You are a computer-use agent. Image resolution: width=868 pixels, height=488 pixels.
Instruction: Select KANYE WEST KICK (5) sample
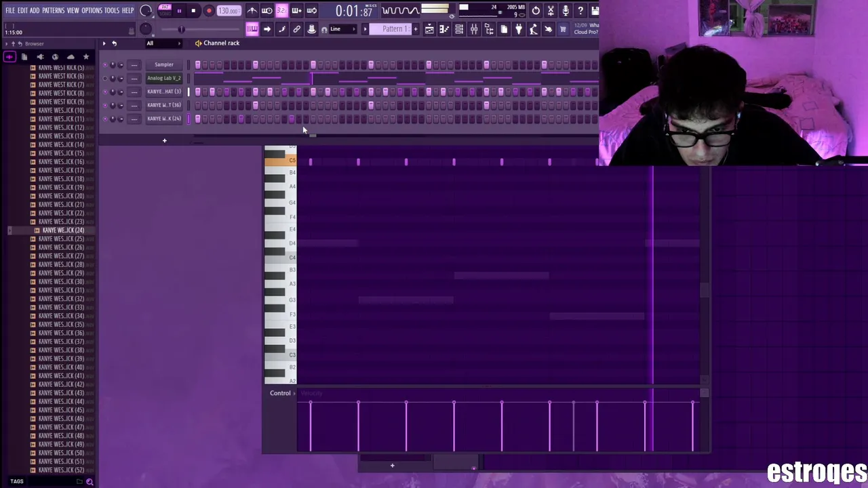(62, 68)
